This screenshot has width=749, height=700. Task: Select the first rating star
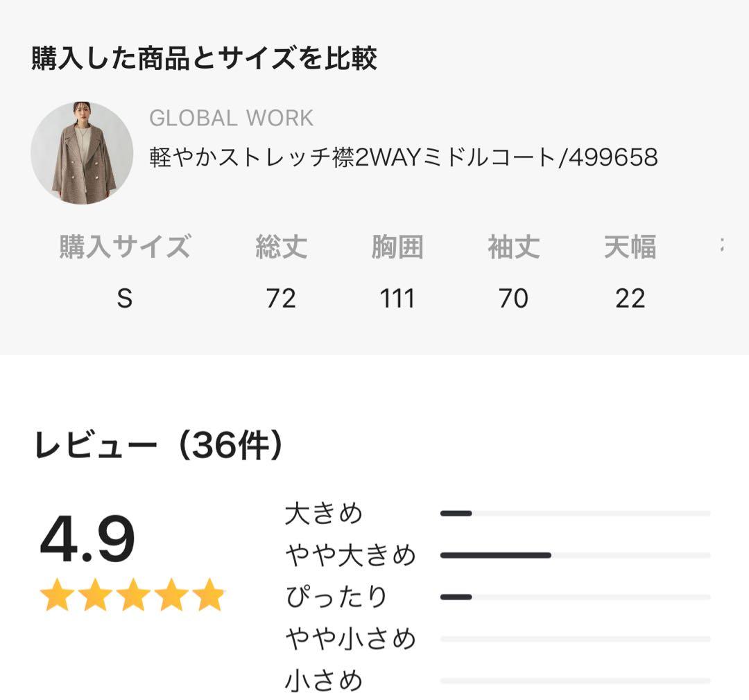pyautogui.click(x=57, y=595)
